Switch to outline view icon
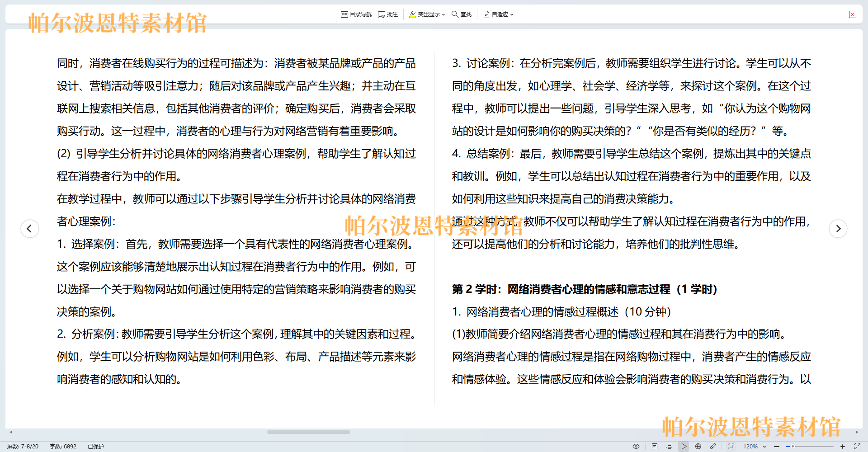 click(x=669, y=446)
